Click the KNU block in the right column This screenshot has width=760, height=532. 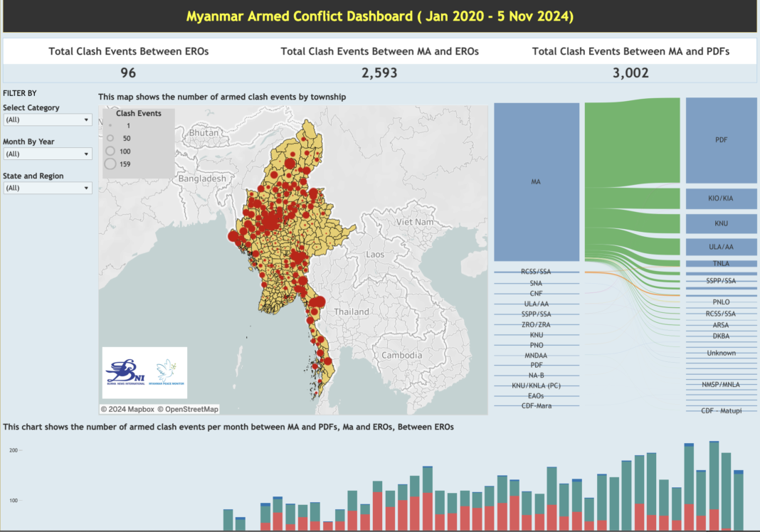pyautogui.click(x=721, y=224)
